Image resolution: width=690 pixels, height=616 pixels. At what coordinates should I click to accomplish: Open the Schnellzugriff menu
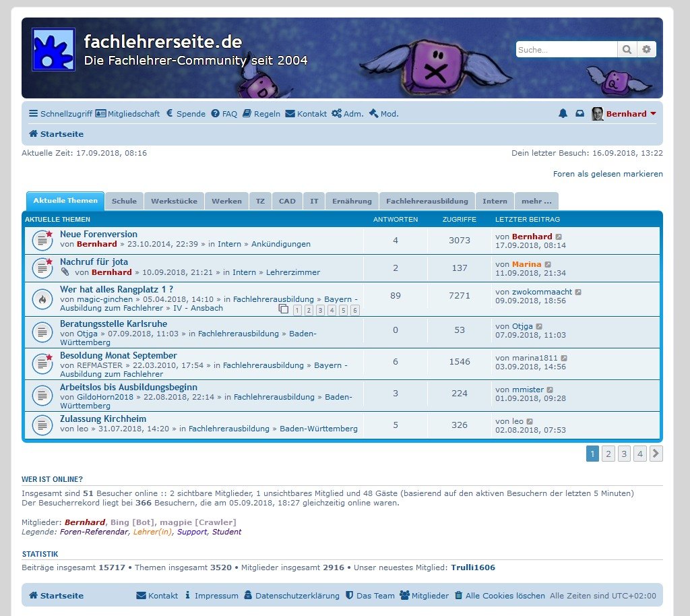(x=62, y=114)
